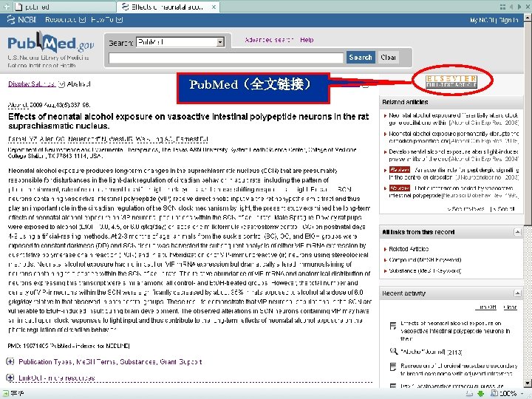The image size is (532, 399).
Task: Click the tab list grid icon
Action: point(503,7)
